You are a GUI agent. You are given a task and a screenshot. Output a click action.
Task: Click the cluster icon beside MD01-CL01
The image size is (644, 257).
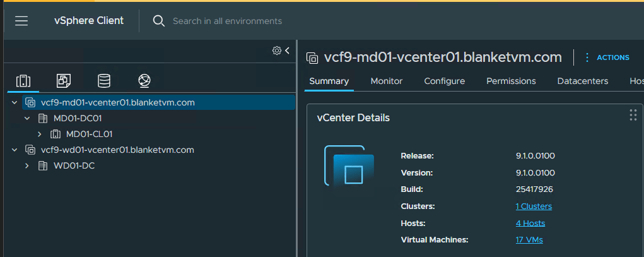click(55, 134)
